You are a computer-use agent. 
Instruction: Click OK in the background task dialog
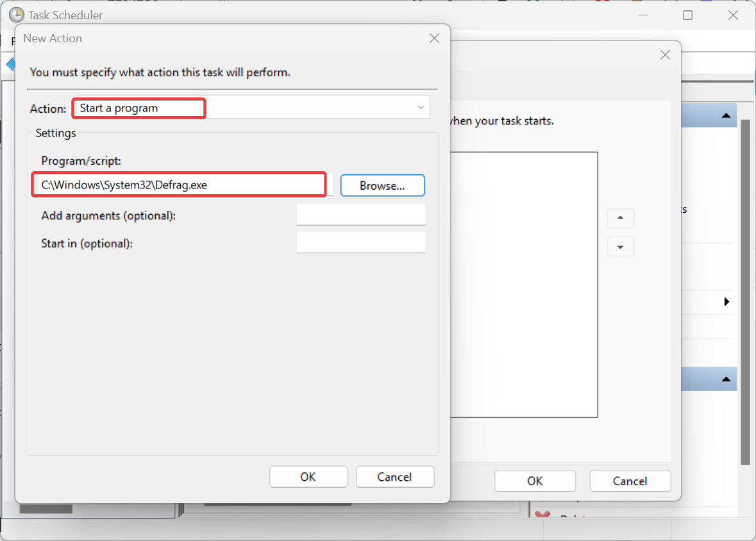click(x=535, y=481)
